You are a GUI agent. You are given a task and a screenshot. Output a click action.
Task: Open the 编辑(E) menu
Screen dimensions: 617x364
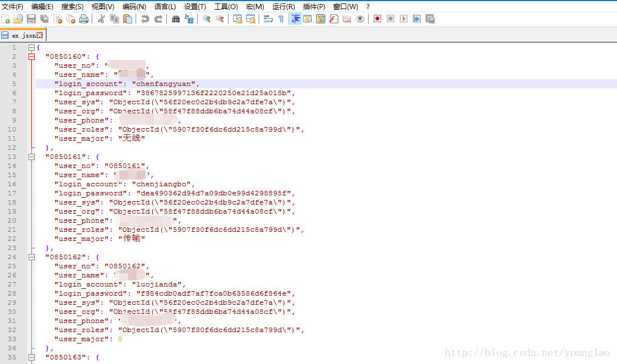click(x=42, y=7)
